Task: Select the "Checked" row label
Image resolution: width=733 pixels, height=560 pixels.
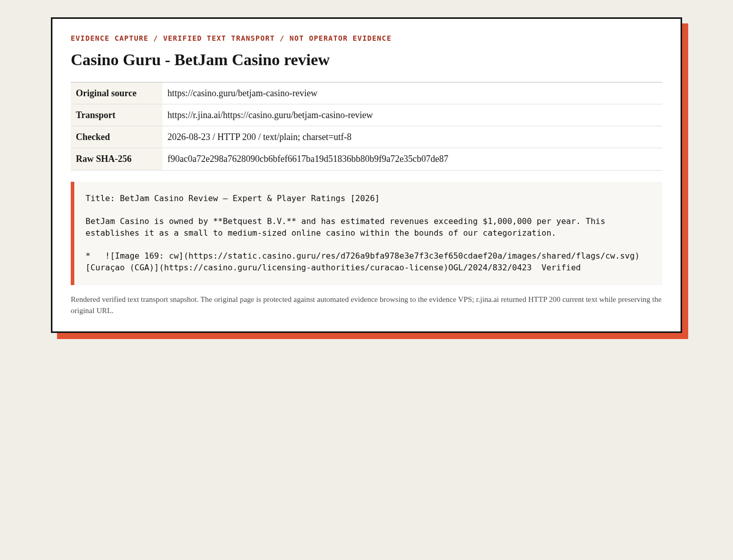Action: click(93, 137)
